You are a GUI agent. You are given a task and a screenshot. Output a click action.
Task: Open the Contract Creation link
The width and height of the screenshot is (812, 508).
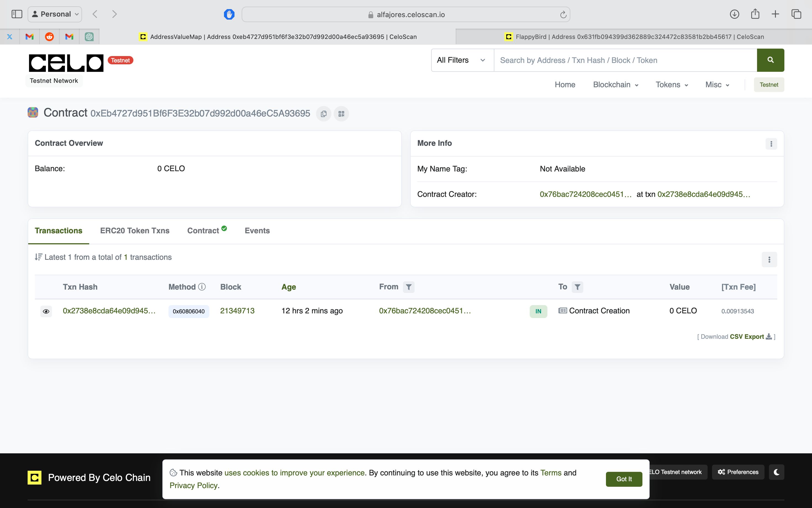click(599, 311)
